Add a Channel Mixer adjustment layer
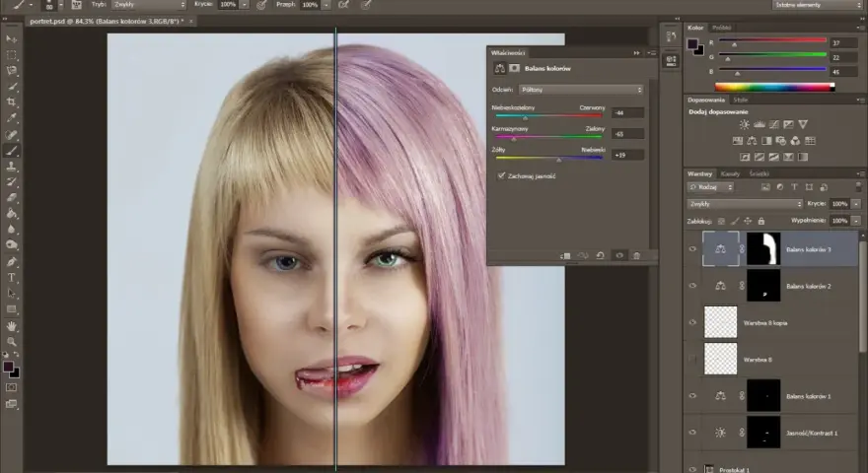The height and width of the screenshot is (473, 868). (795, 141)
